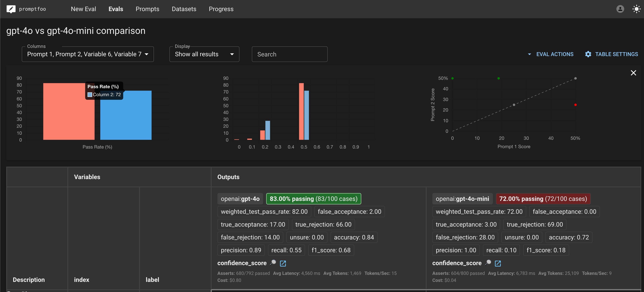
Task: Expand the EVAL ACTIONS menu
Action: coord(551,54)
